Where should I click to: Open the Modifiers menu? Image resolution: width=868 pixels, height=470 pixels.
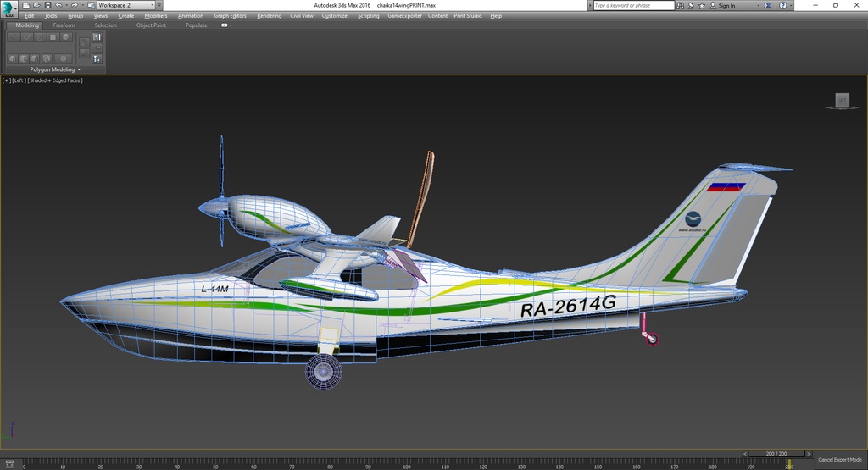[x=156, y=16]
